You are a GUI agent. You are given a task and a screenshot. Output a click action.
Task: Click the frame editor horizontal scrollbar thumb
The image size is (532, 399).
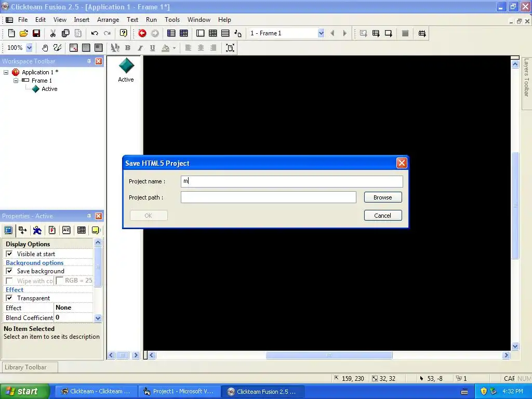click(x=329, y=355)
